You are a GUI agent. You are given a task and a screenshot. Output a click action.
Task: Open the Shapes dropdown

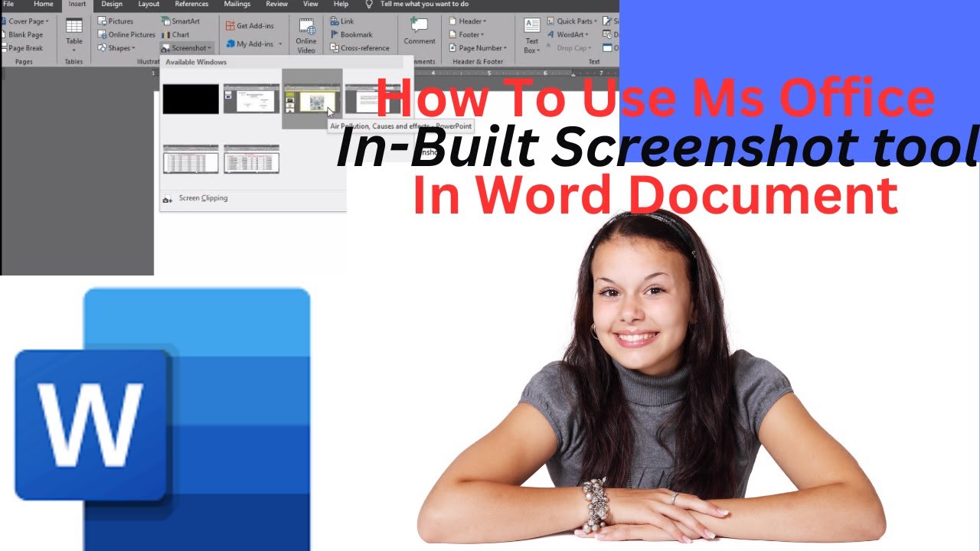(116, 47)
